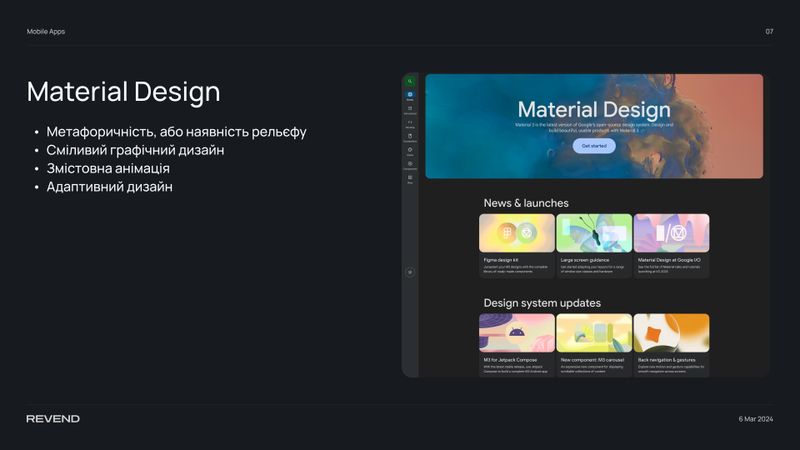The height and width of the screenshot is (450, 800).
Task: Click the 'News & launches' section heading
Action: 526,203
